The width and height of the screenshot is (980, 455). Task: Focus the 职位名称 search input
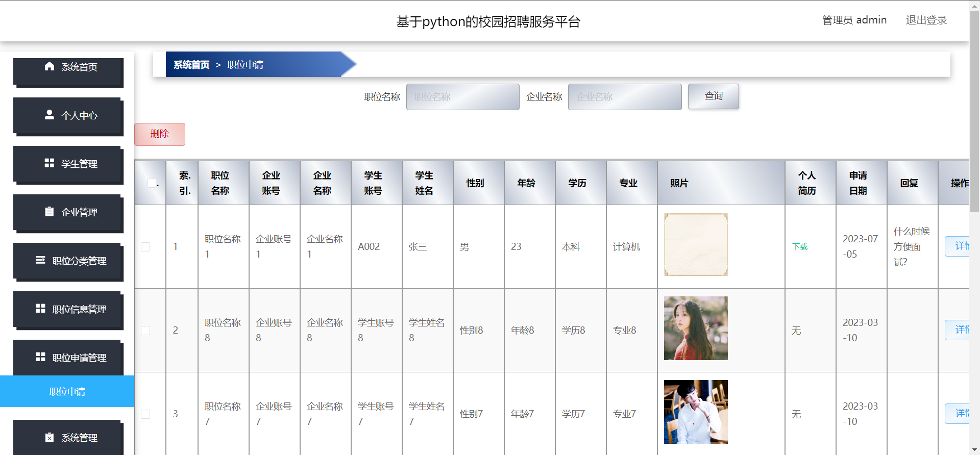tap(462, 97)
